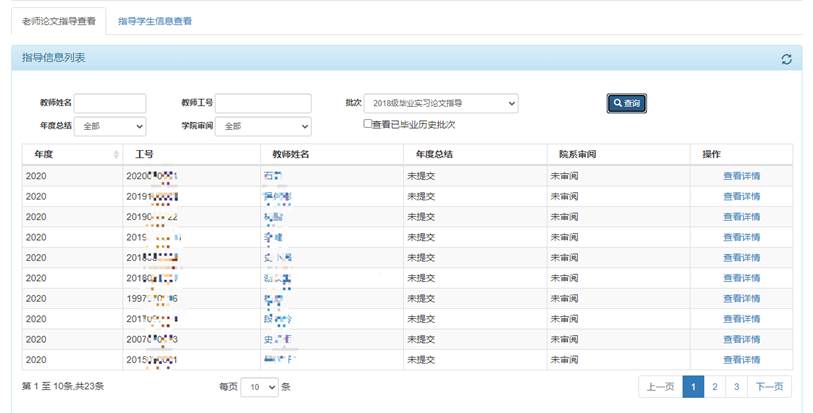Click the 查询 search button

pyautogui.click(x=626, y=103)
